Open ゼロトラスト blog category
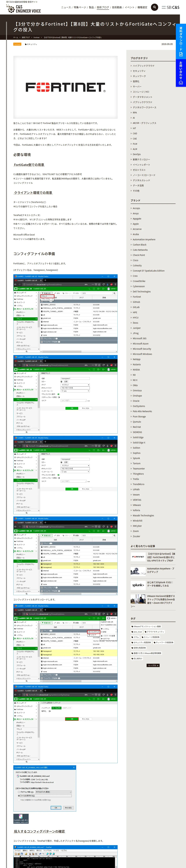186x868 pixels. [x=139, y=170]
